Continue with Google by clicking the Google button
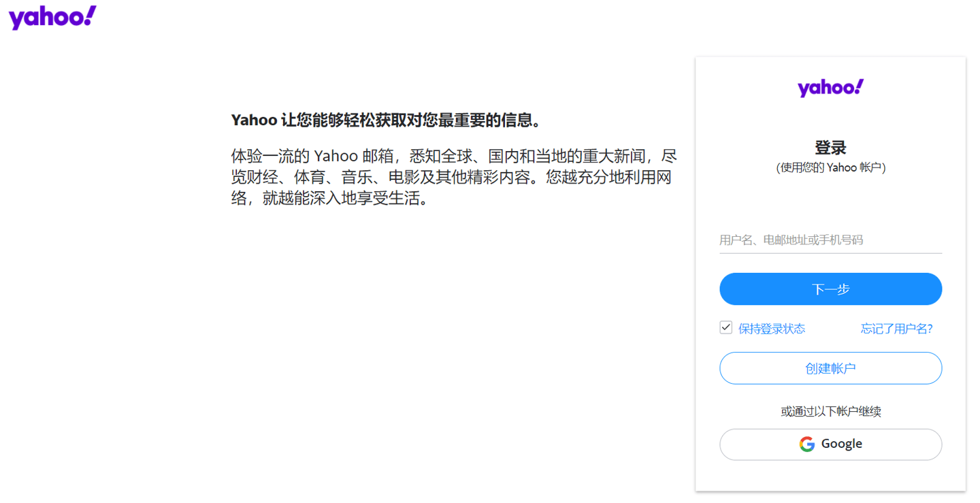This screenshot has width=980, height=503. click(830, 444)
